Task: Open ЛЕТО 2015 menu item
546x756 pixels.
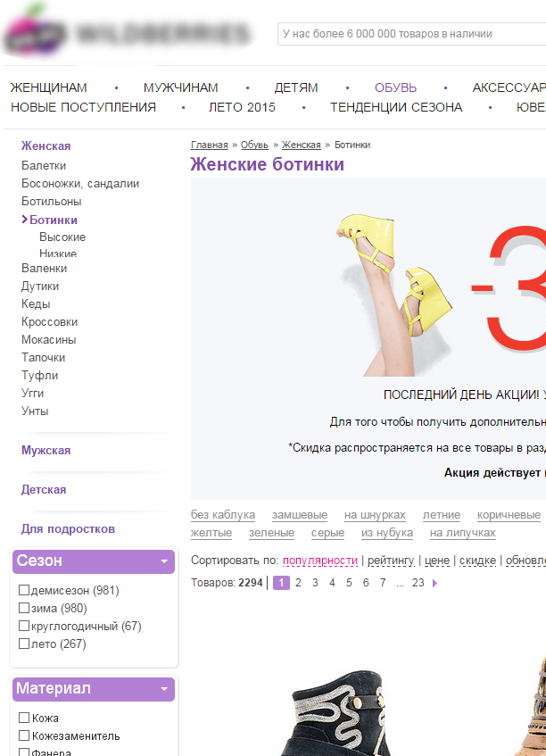Action: [242, 107]
